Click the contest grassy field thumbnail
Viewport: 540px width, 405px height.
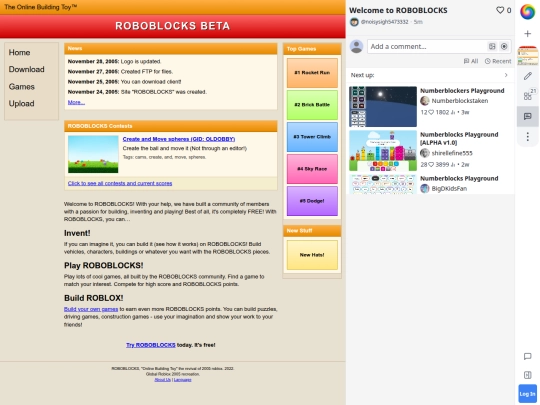[x=93, y=154]
